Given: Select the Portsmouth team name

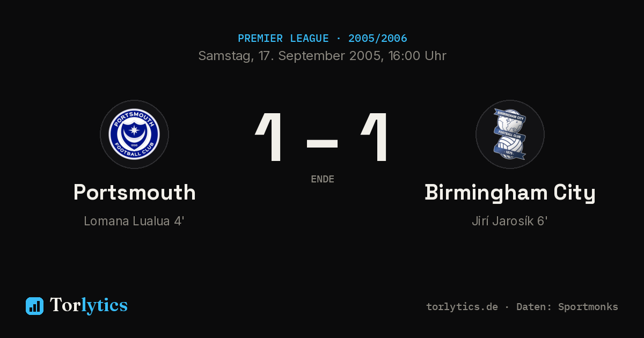Looking at the screenshot, I should click(134, 193).
